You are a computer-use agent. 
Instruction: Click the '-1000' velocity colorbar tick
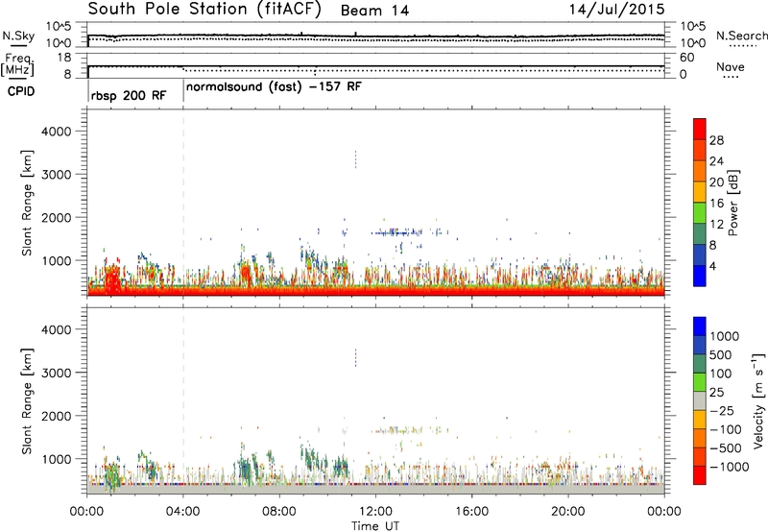[x=729, y=467]
